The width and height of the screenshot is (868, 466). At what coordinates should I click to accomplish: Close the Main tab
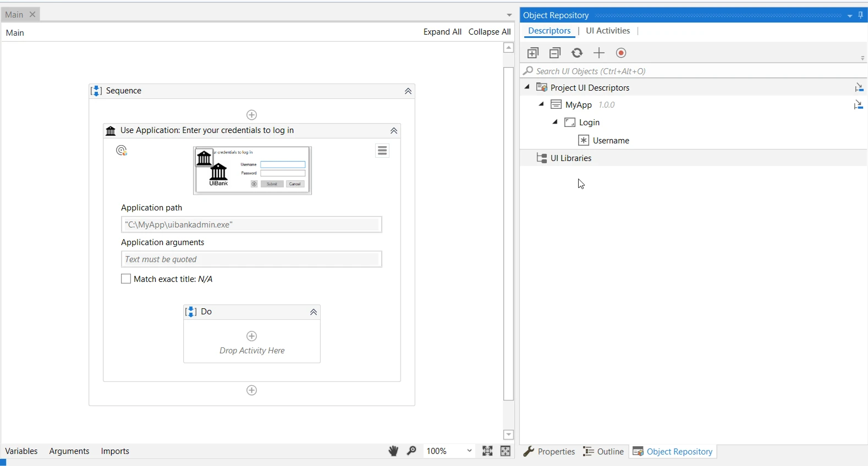[32, 15]
